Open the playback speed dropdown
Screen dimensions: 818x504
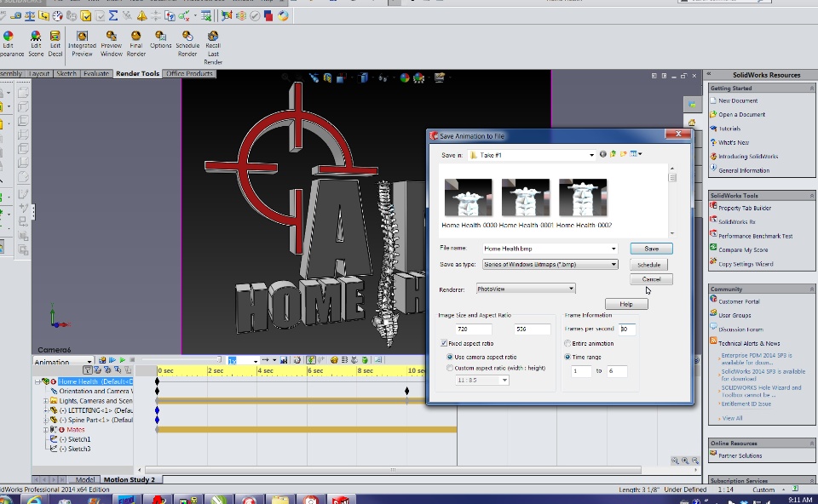point(256,361)
